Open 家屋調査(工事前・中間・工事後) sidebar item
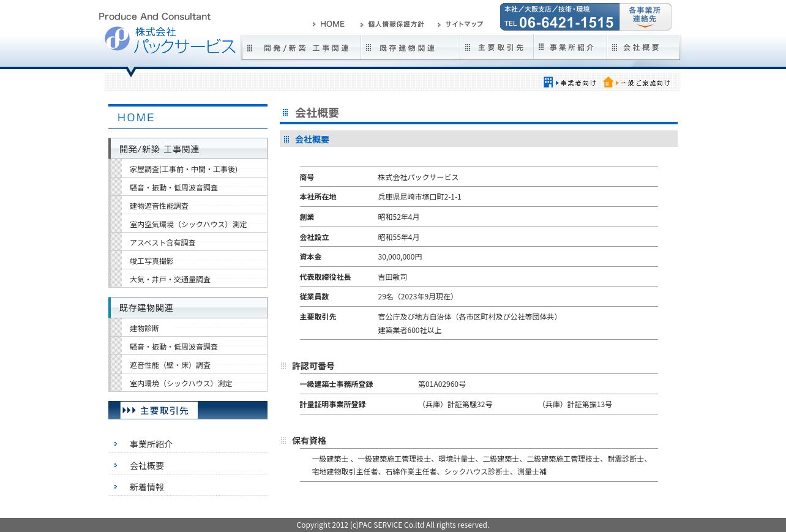Viewport: 786px width, 532px height. click(183, 169)
